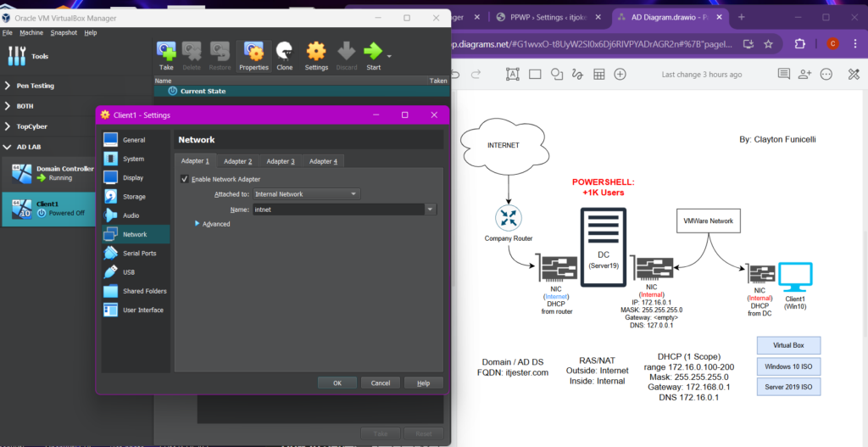Open the draw.io comments icon
Screen dimensions: 868x447
(784, 75)
